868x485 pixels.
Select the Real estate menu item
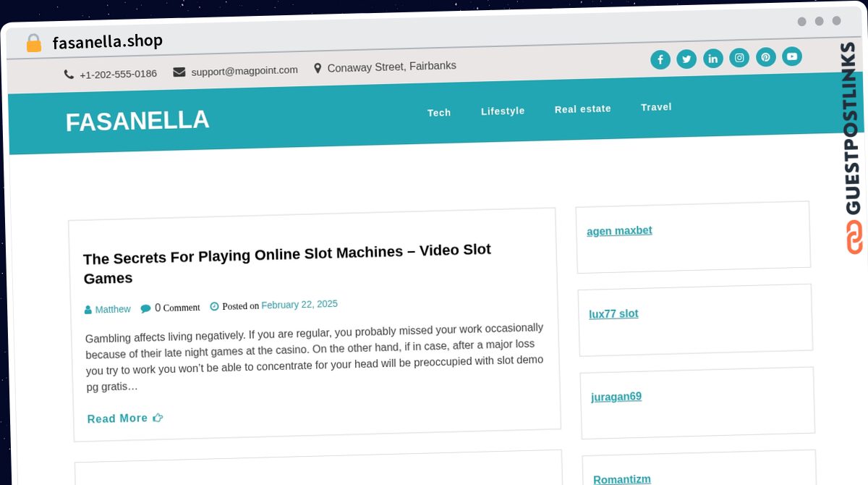583,109
